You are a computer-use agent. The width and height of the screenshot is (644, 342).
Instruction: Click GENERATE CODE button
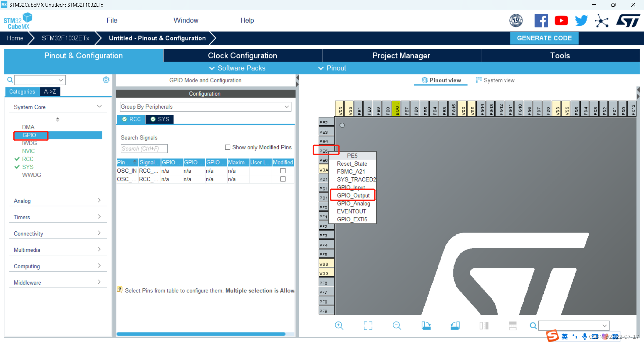point(544,38)
